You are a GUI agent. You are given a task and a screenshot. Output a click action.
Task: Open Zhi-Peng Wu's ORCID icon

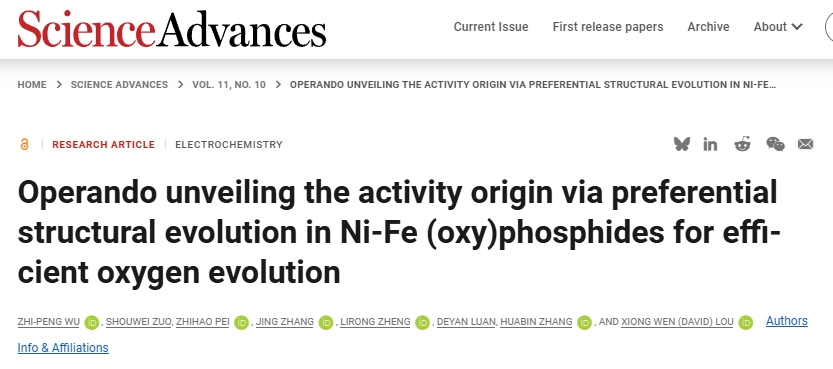[92, 322]
